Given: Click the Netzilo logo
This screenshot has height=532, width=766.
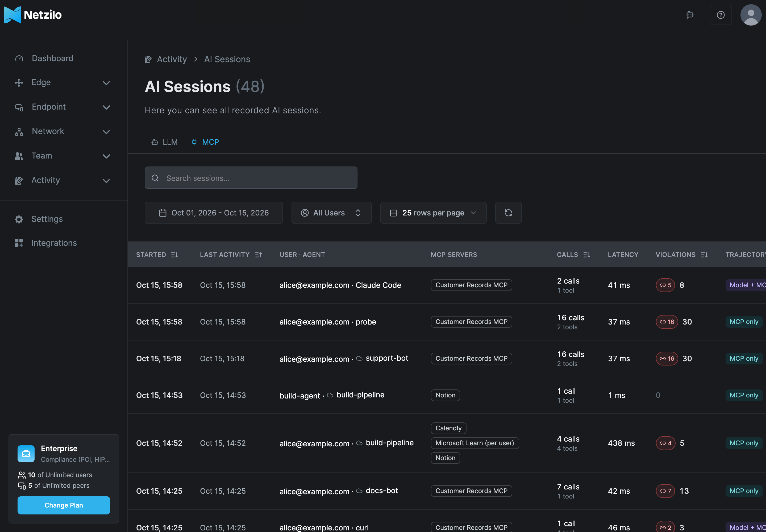Looking at the screenshot, I should point(33,15).
